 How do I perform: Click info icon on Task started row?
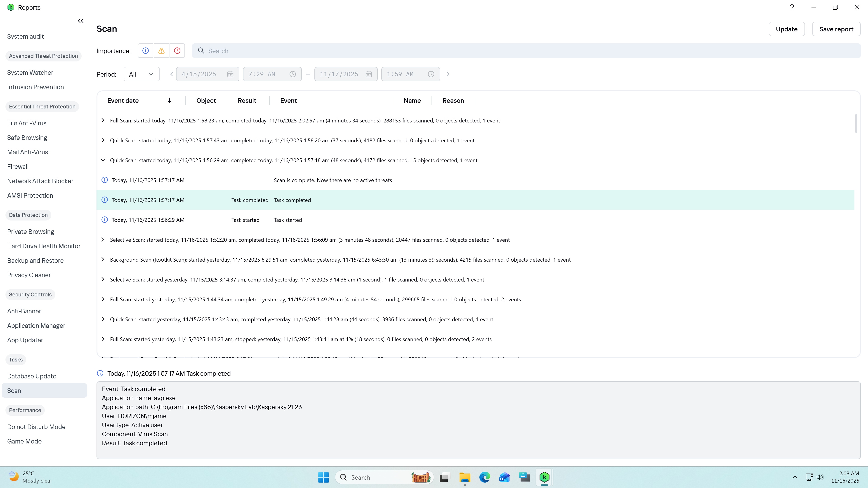click(105, 220)
